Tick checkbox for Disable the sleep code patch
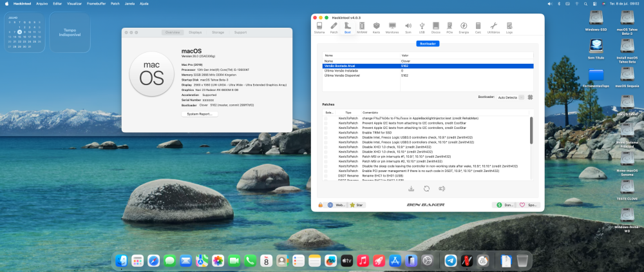The height and width of the screenshot is (272, 644). (326, 166)
